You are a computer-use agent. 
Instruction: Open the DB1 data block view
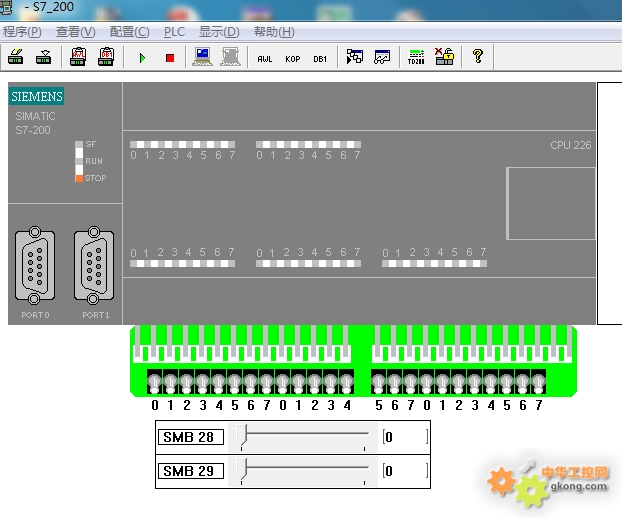320,59
